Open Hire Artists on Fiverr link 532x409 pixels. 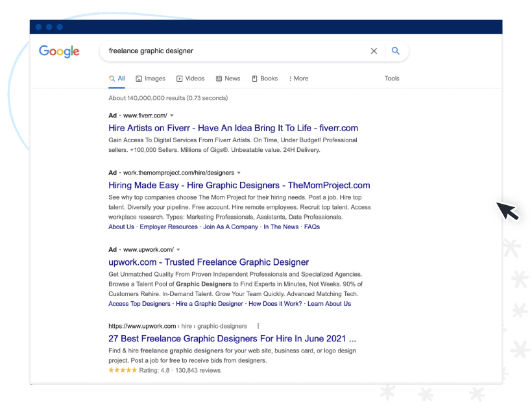233,128
